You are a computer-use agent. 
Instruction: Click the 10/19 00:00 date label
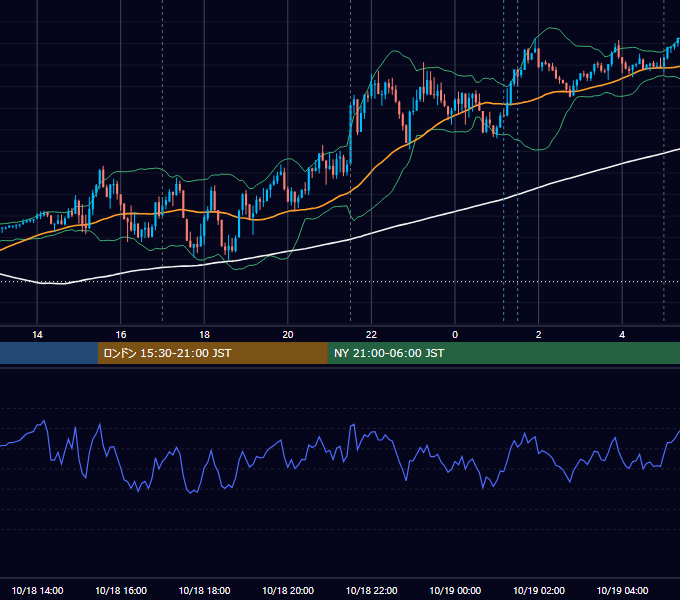455,590
